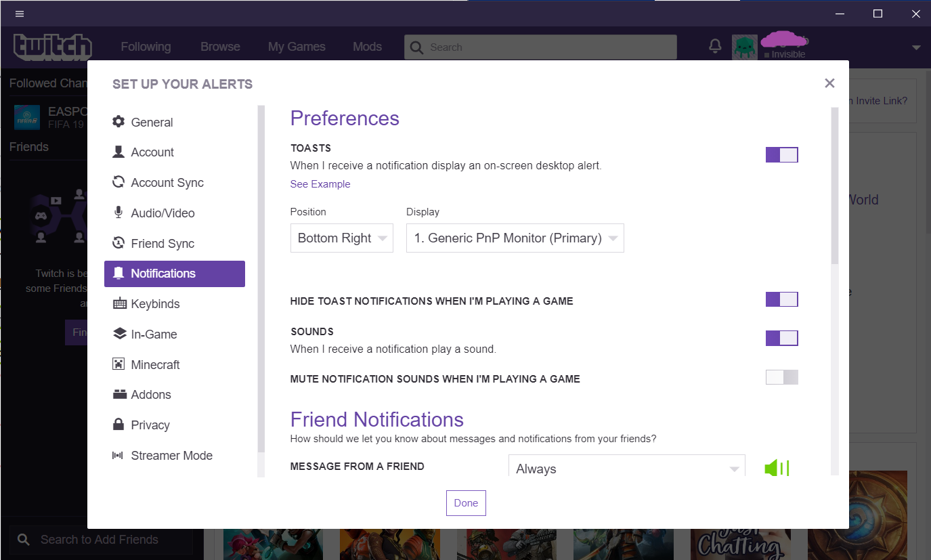Click the See Example link

coord(320,184)
